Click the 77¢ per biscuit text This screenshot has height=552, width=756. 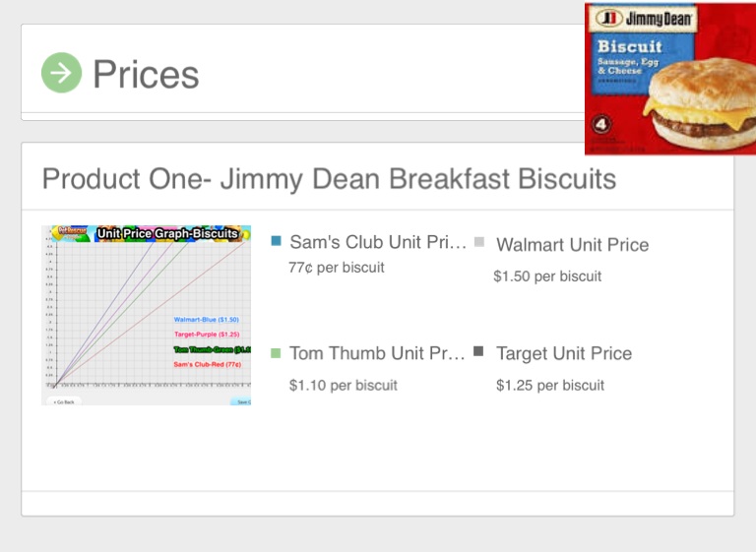point(337,267)
